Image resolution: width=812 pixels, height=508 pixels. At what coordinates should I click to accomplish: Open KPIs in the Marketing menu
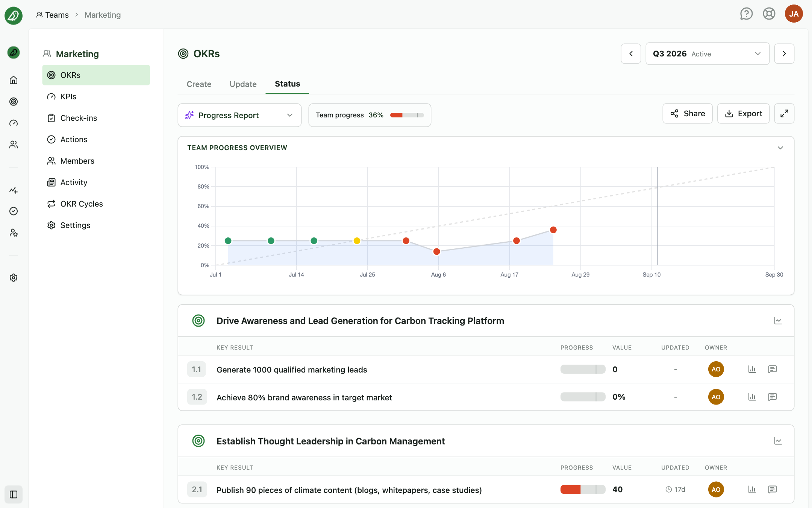pos(96,97)
